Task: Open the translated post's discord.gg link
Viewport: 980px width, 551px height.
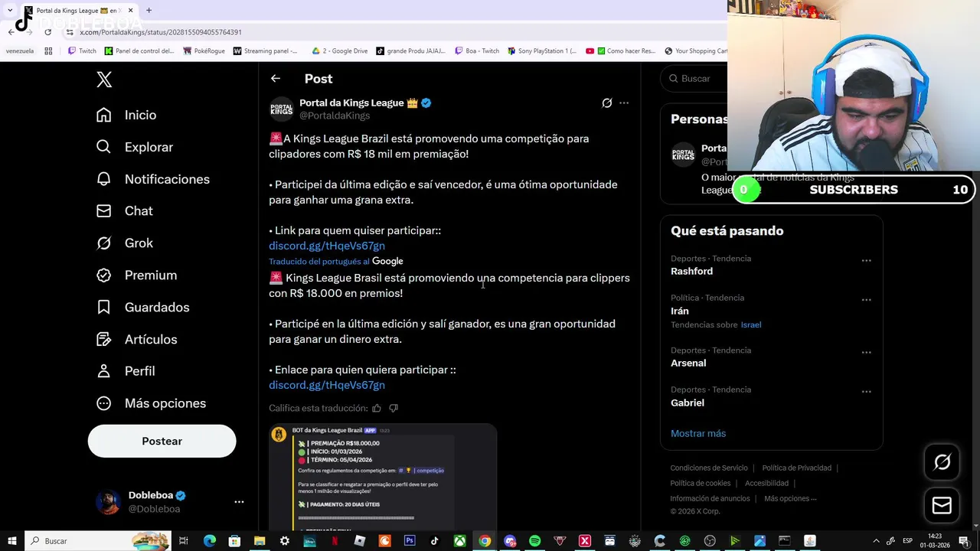Action: click(327, 385)
